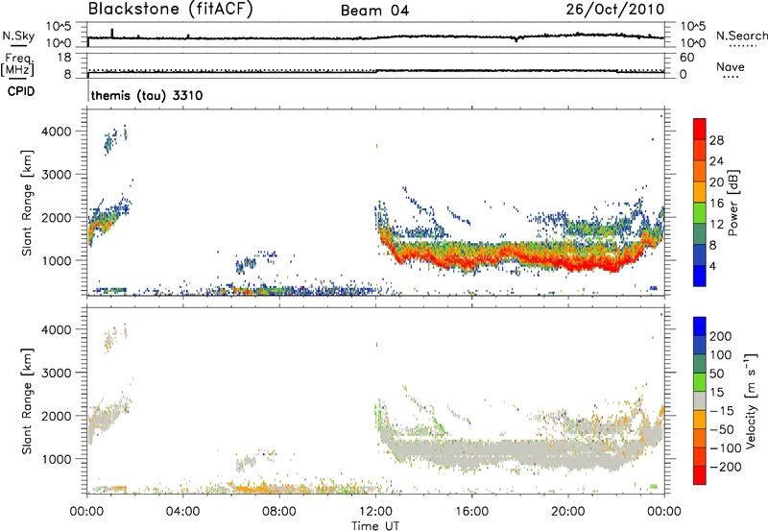Click the blue top segment of the velocity colorbar

pyautogui.click(x=700, y=326)
